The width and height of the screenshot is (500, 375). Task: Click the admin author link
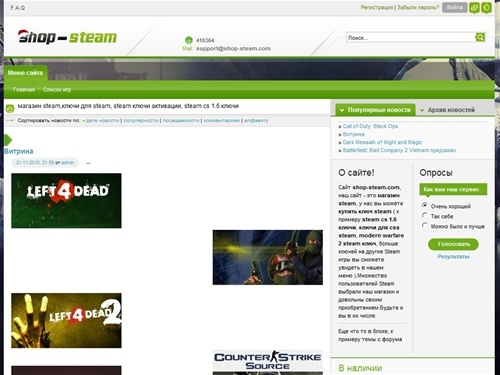click(x=68, y=163)
